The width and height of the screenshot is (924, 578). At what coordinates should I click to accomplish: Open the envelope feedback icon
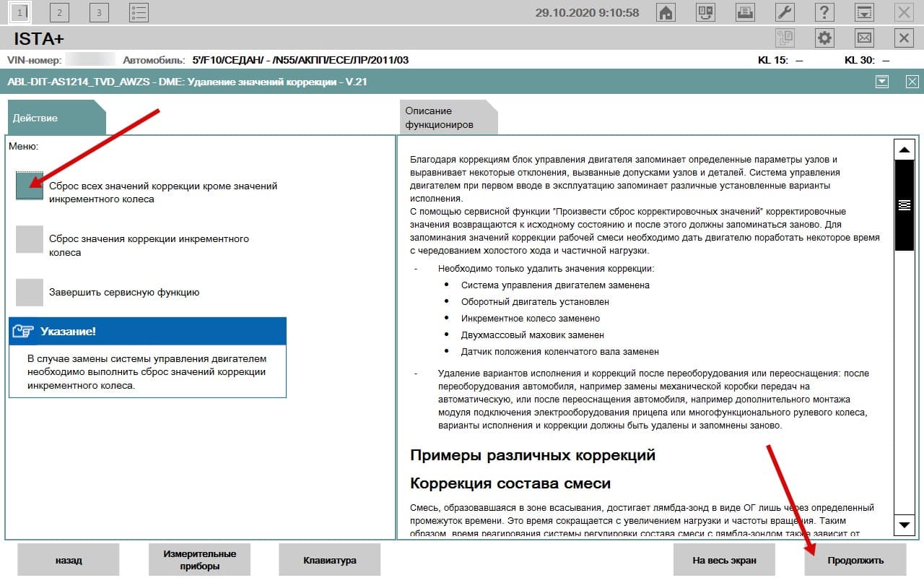point(864,38)
